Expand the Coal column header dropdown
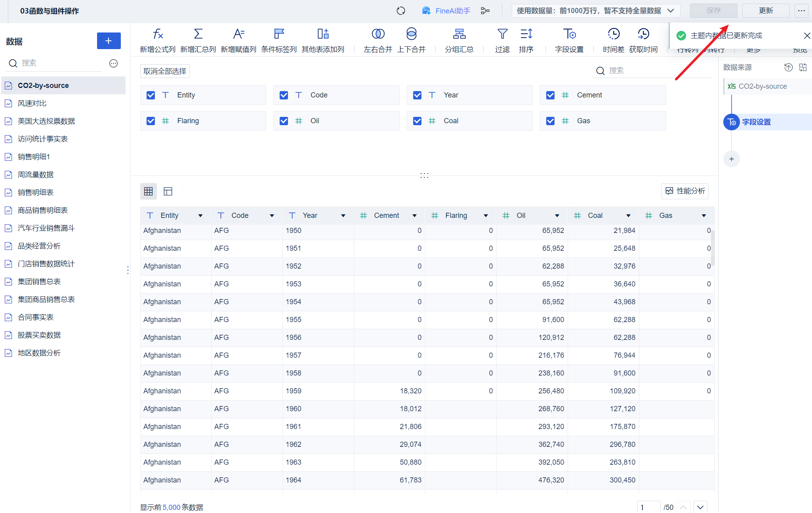The width and height of the screenshot is (812, 513). point(628,215)
